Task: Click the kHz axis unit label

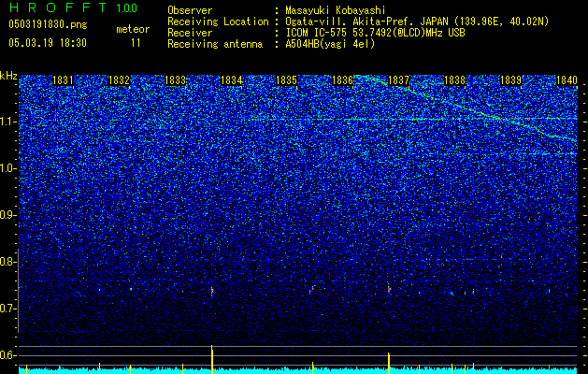Action: click(x=8, y=76)
